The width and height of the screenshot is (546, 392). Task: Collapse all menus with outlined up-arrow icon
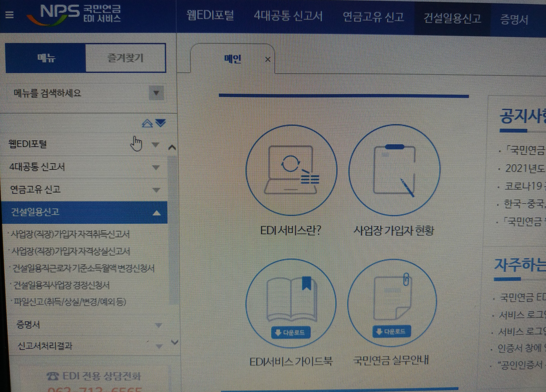click(147, 123)
